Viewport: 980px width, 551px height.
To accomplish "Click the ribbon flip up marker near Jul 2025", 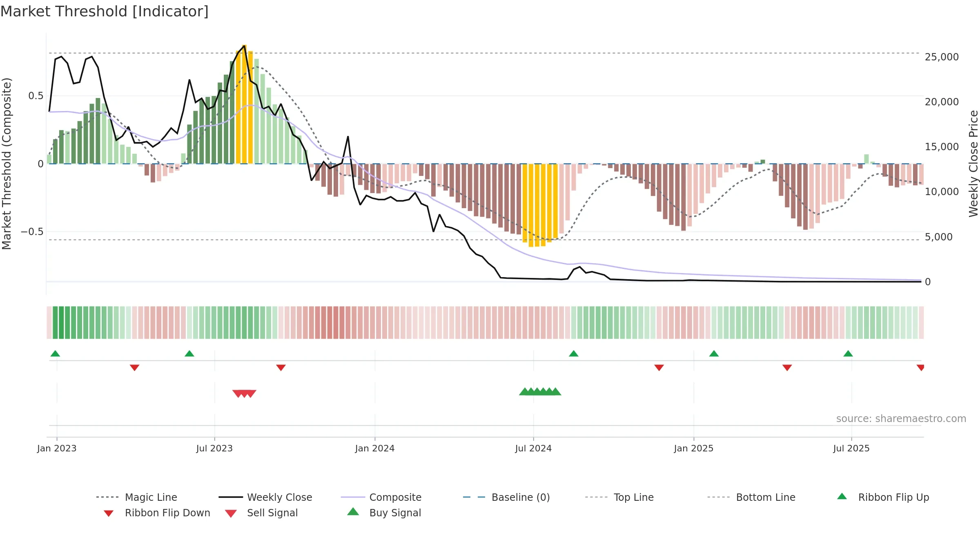I will (x=848, y=353).
